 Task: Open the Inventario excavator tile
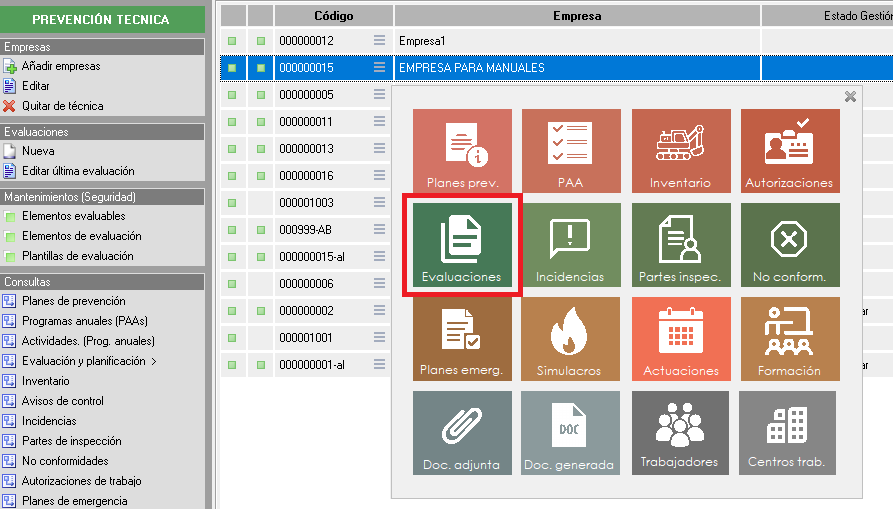pos(680,151)
